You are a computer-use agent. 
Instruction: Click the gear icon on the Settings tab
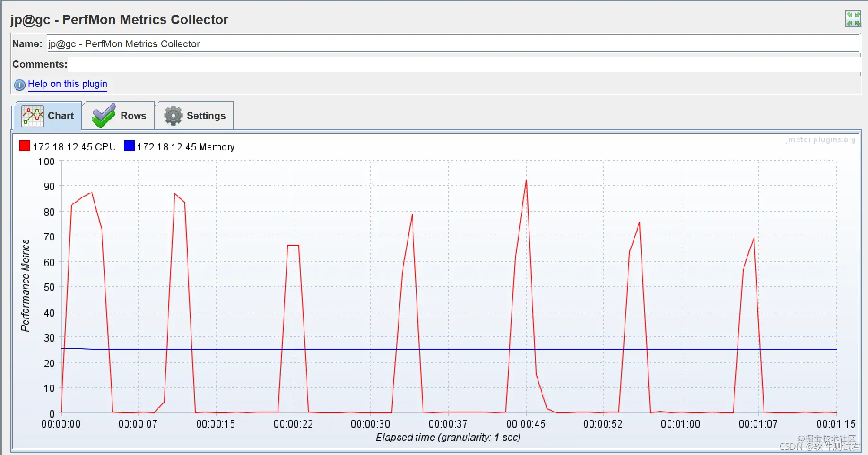tap(173, 116)
